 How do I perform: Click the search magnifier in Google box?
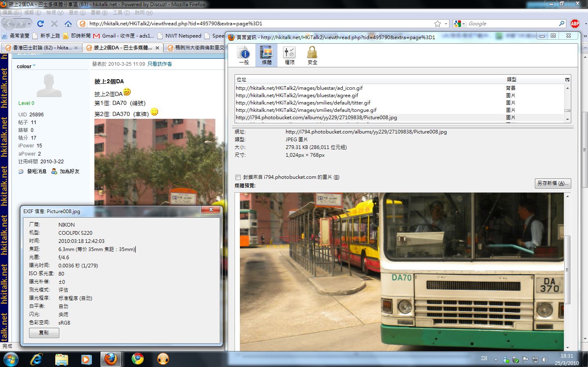562,24
